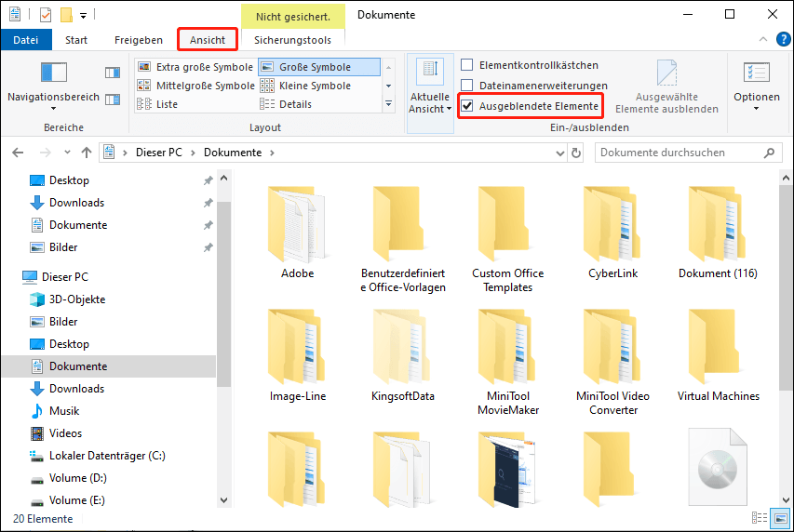794x532 pixels.
Task: Switch to large icons view in status bar
Action: [x=780, y=518]
